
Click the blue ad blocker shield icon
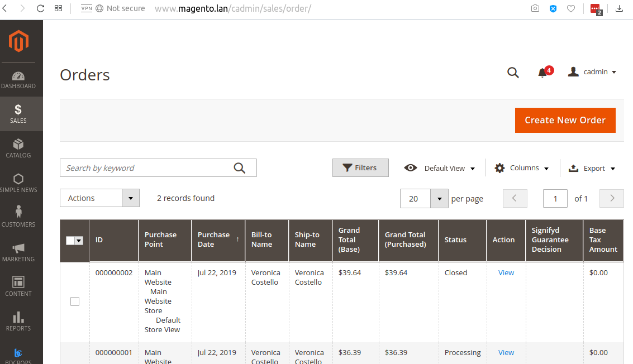[553, 8]
